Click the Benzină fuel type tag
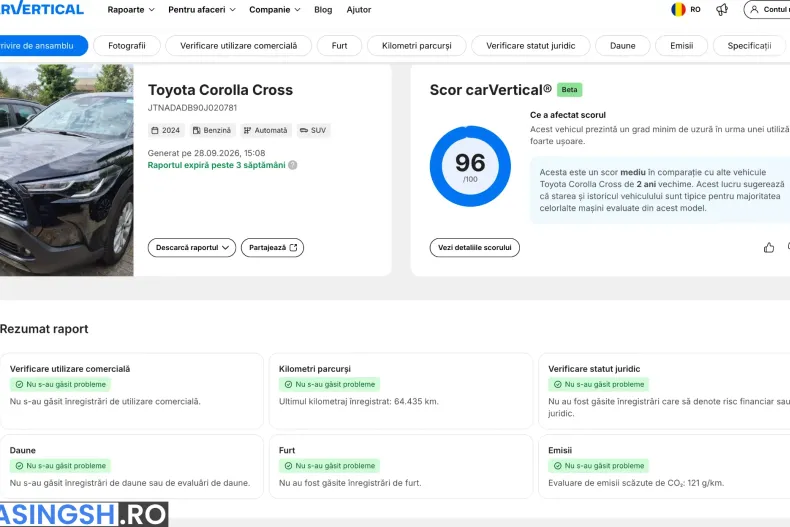Viewport: 790px width, 527px height. pyautogui.click(x=212, y=130)
